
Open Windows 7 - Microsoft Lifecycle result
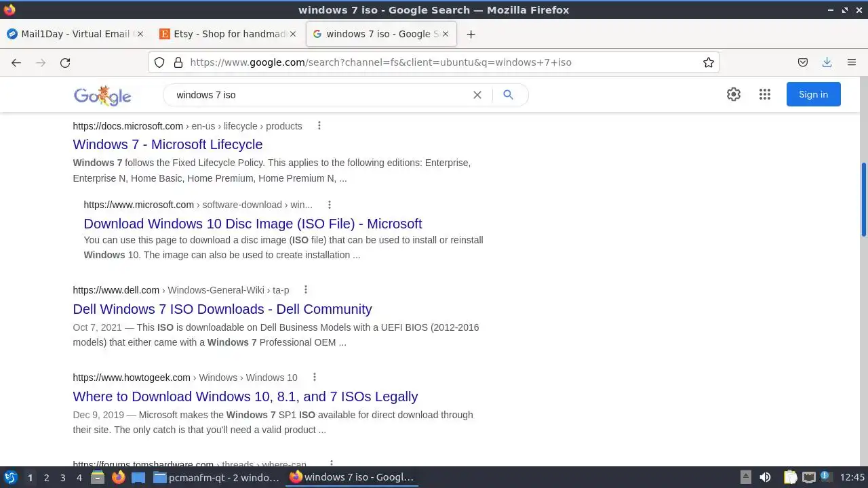click(167, 144)
